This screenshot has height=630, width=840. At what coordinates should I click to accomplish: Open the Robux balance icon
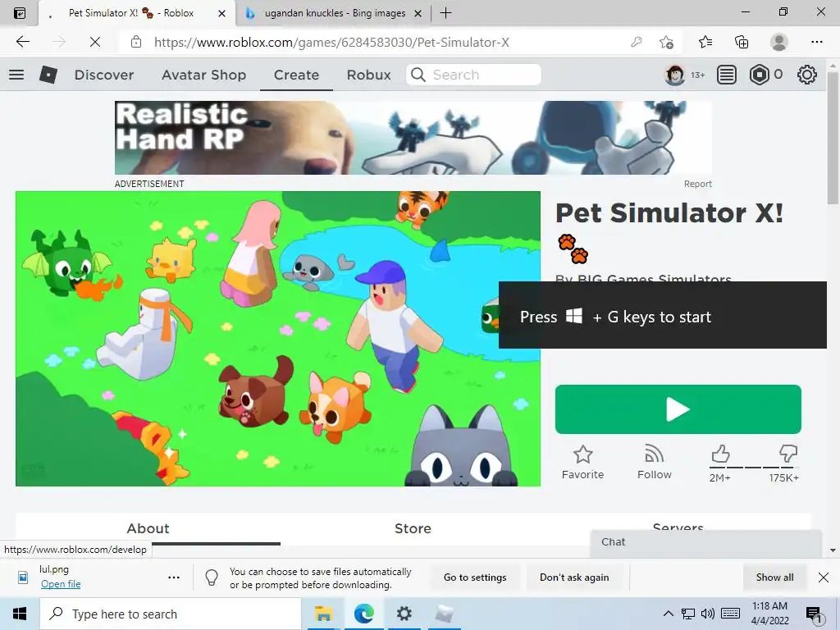pos(759,75)
